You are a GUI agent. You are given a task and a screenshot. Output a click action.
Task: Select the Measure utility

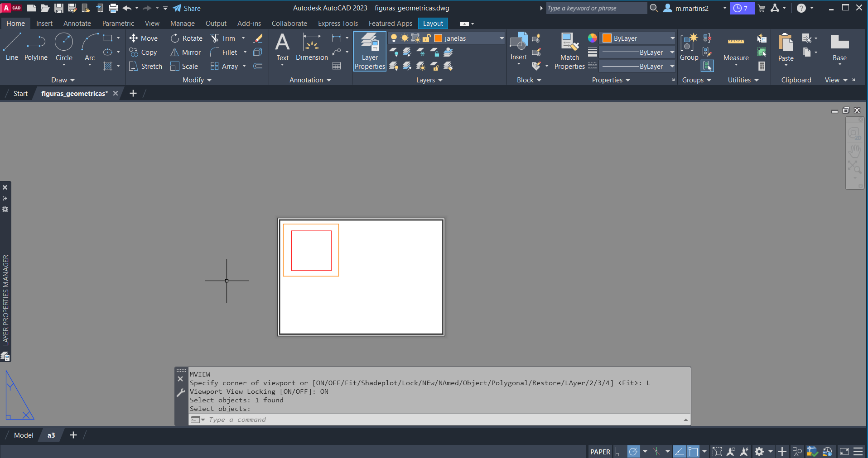736,47
